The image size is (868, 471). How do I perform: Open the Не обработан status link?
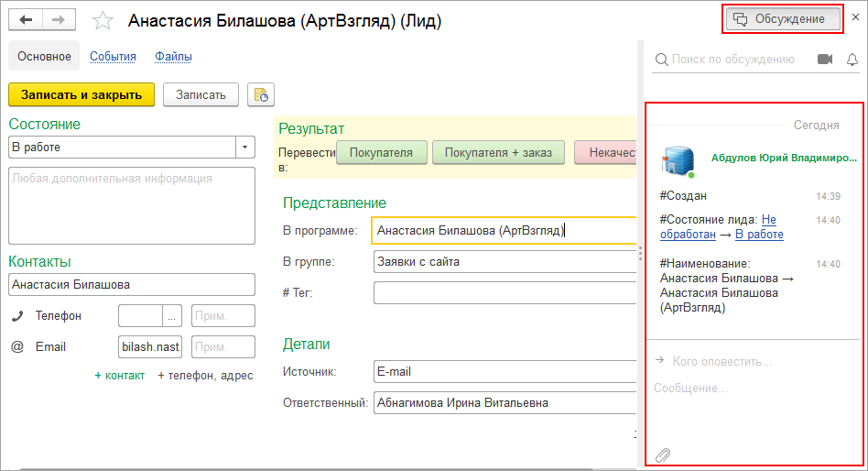click(768, 220)
